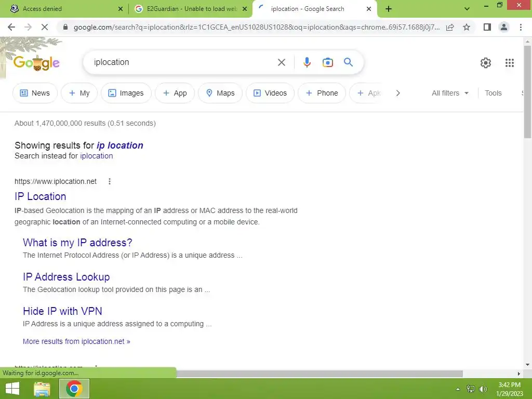Click the https://www.iplocation.net URL text
This screenshot has width=532, height=399.
[55, 181]
